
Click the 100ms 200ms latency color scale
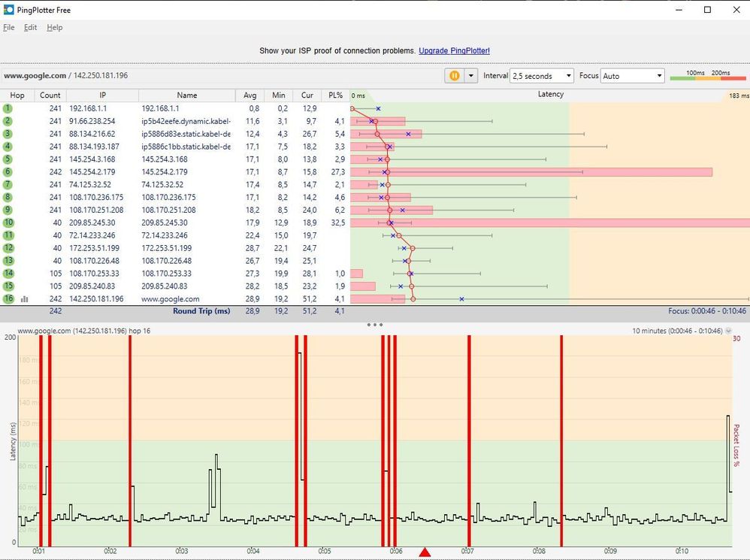(x=708, y=75)
